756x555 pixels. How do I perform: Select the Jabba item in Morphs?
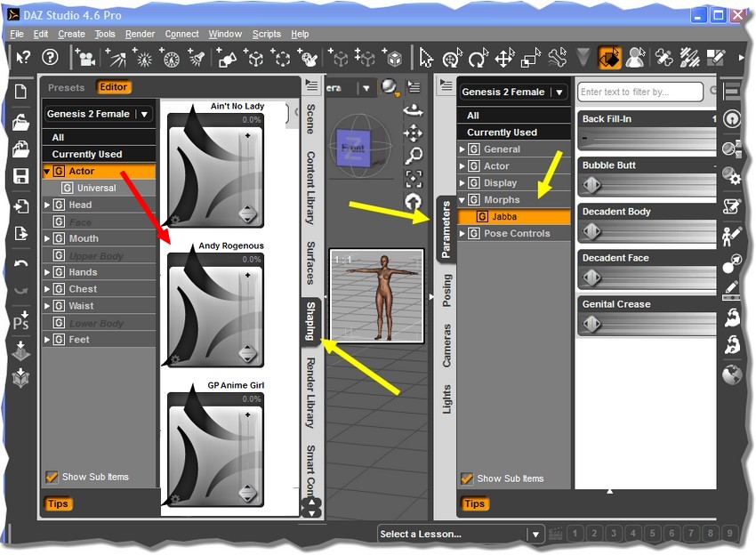[514, 216]
